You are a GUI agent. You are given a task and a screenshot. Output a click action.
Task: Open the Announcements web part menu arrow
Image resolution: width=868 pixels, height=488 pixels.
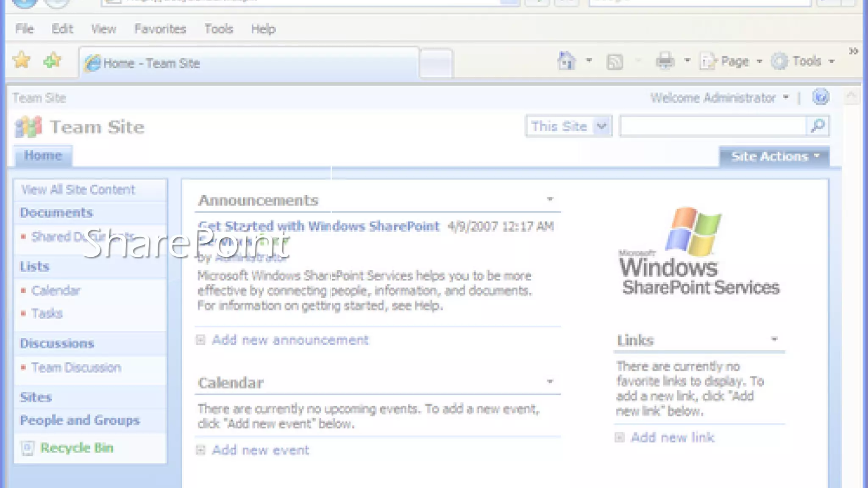pos(550,199)
